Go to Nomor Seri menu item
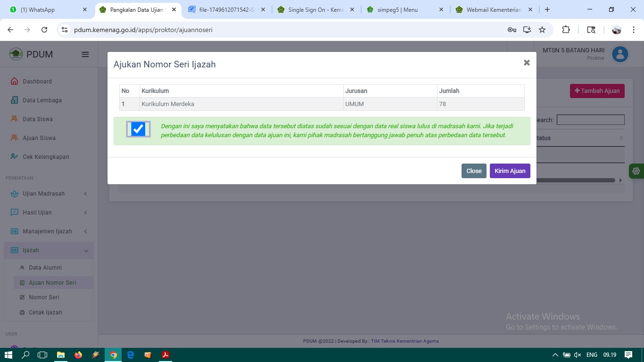 point(44,297)
